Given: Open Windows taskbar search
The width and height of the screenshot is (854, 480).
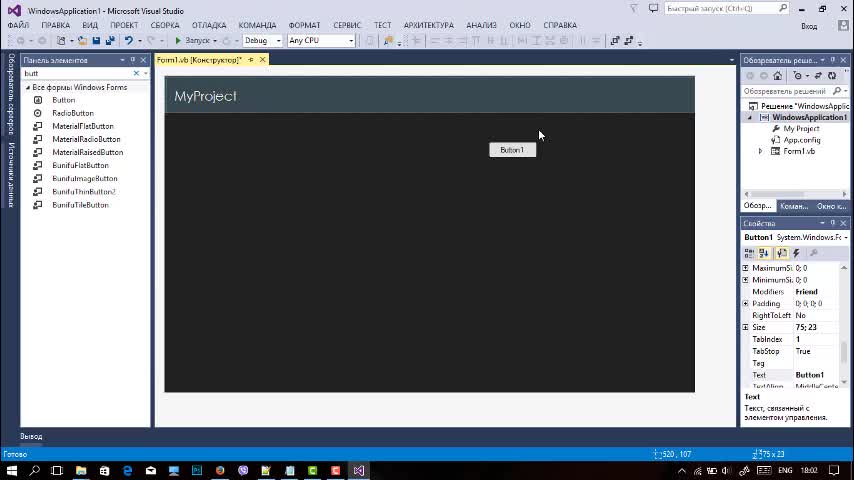Looking at the screenshot, I should (x=34, y=470).
